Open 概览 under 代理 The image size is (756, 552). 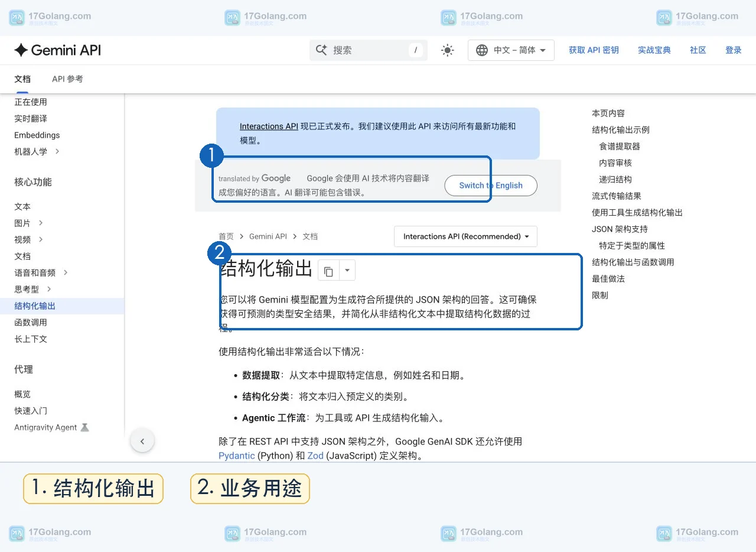22,394
